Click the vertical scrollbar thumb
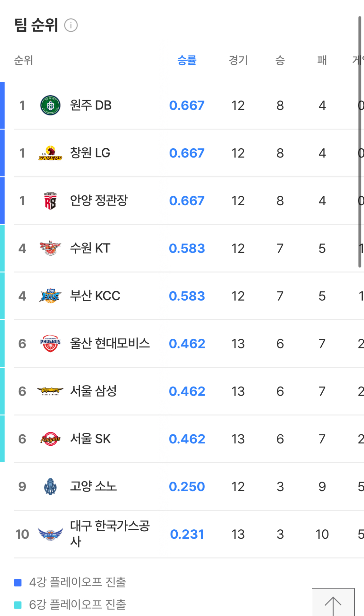This screenshot has width=364, height=616. (360, 141)
